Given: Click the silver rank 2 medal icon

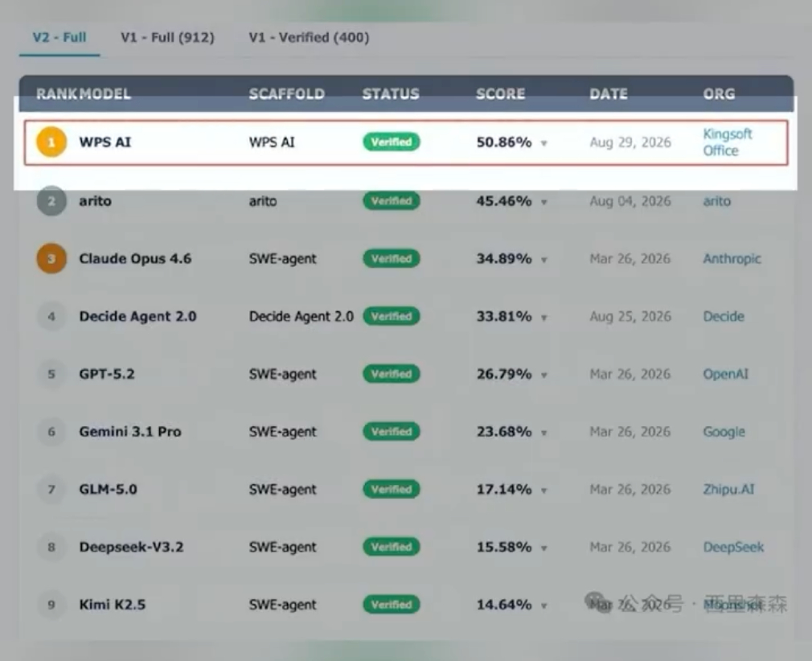Looking at the screenshot, I should click(51, 201).
